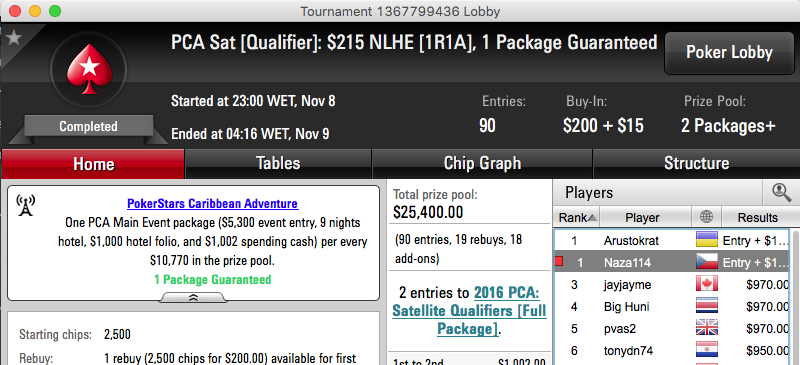Click the Poker Lobby button
The height and width of the screenshot is (365, 800).
point(729,53)
